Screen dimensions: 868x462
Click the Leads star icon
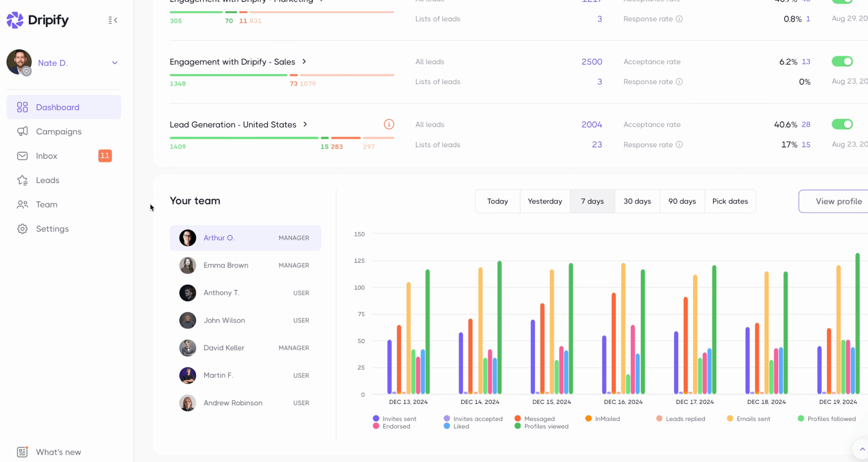[x=22, y=180]
